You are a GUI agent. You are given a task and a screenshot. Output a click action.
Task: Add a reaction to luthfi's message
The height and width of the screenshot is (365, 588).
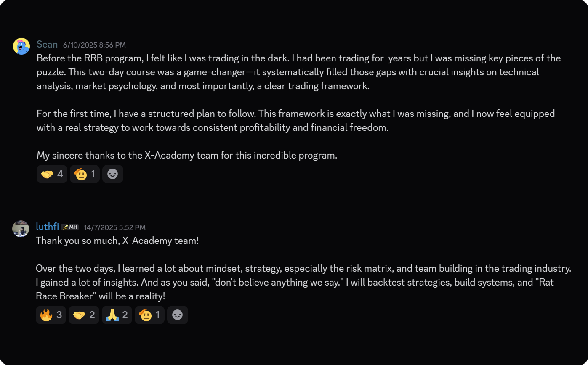pos(178,315)
